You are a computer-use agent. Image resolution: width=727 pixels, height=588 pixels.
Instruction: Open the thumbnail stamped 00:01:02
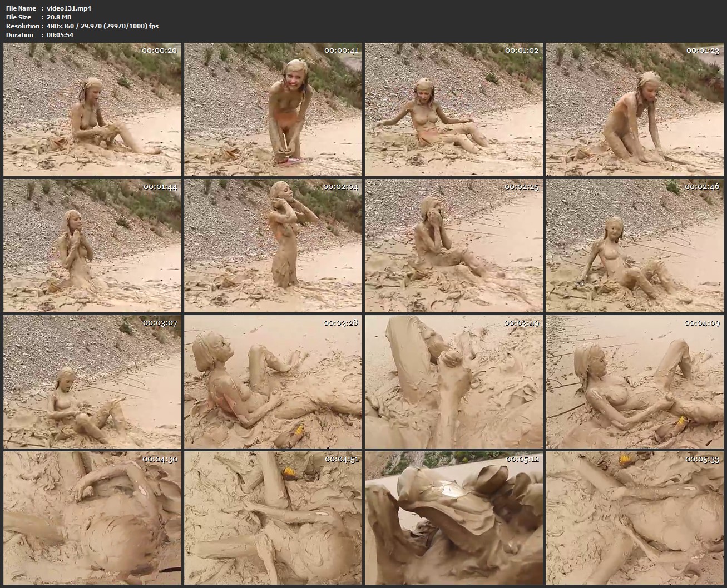[454, 109]
